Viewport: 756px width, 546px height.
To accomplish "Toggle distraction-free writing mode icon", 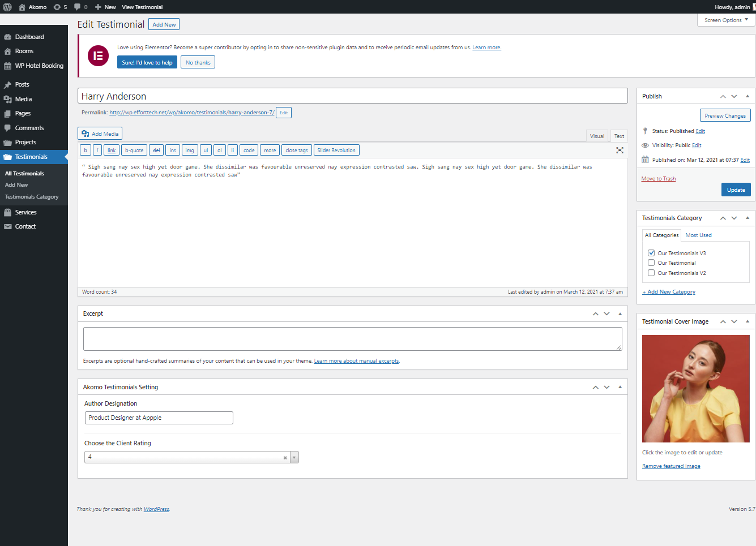I will [620, 151].
